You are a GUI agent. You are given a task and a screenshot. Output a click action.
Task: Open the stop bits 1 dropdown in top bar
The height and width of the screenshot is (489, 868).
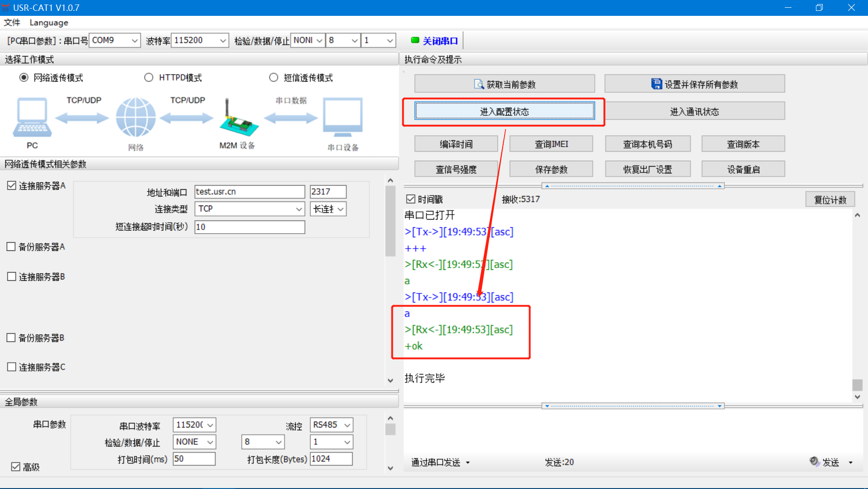coord(379,40)
